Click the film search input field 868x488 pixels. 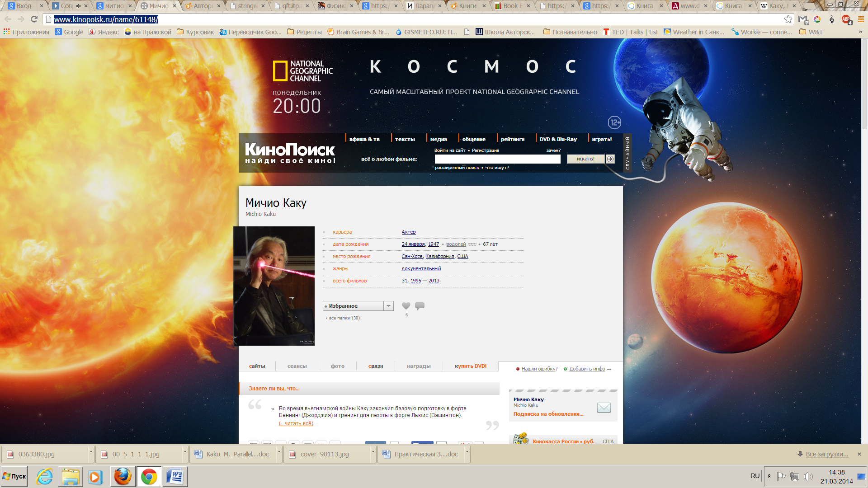coord(497,159)
